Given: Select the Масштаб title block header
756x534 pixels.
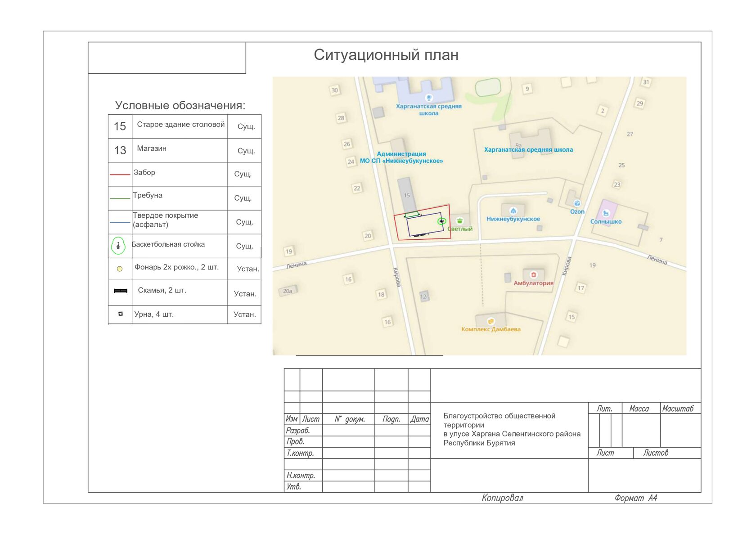Looking at the screenshot, I should click(x=678, y=408).
